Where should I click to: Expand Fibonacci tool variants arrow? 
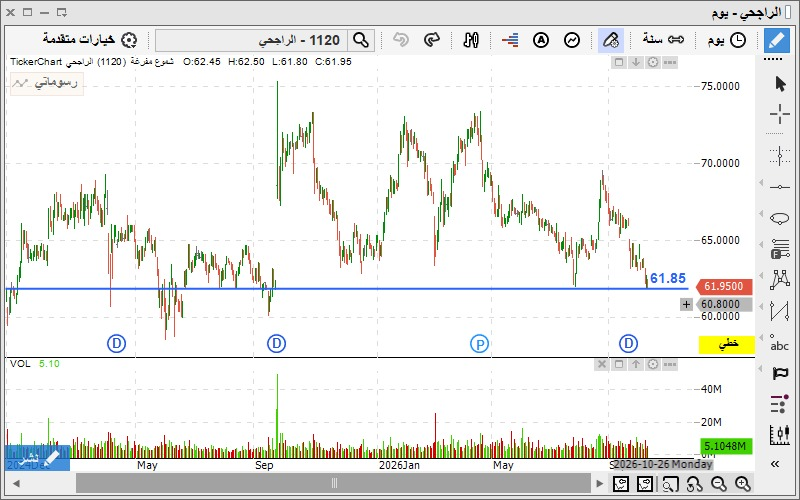762,244
